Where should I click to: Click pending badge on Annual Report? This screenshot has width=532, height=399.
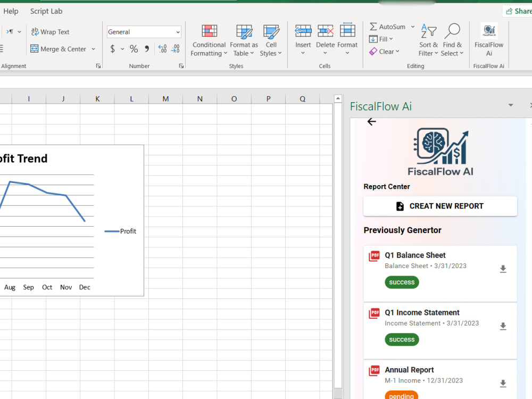(401, 396)
